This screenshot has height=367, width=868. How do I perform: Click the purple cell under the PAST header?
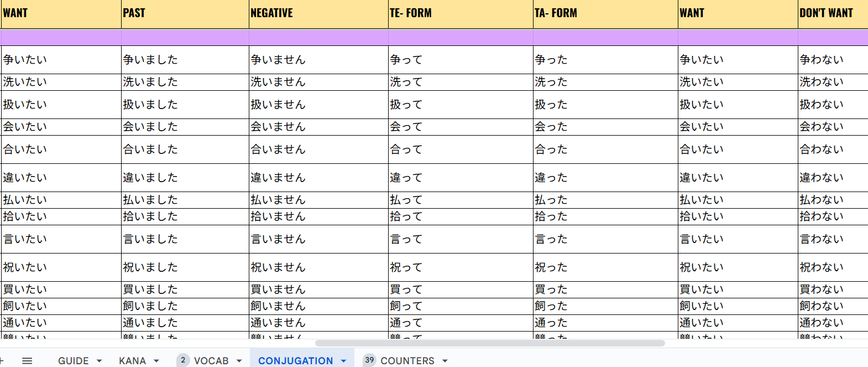tap(185, 38)
